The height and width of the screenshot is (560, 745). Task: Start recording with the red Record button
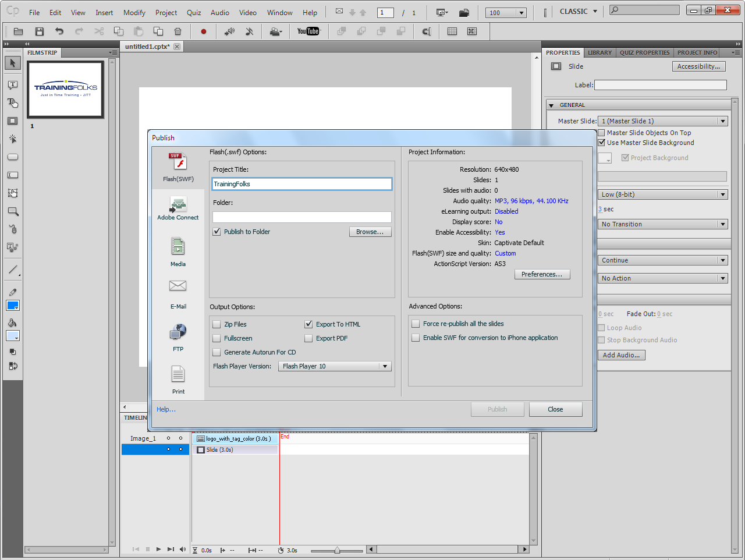(x=204, y=31)
